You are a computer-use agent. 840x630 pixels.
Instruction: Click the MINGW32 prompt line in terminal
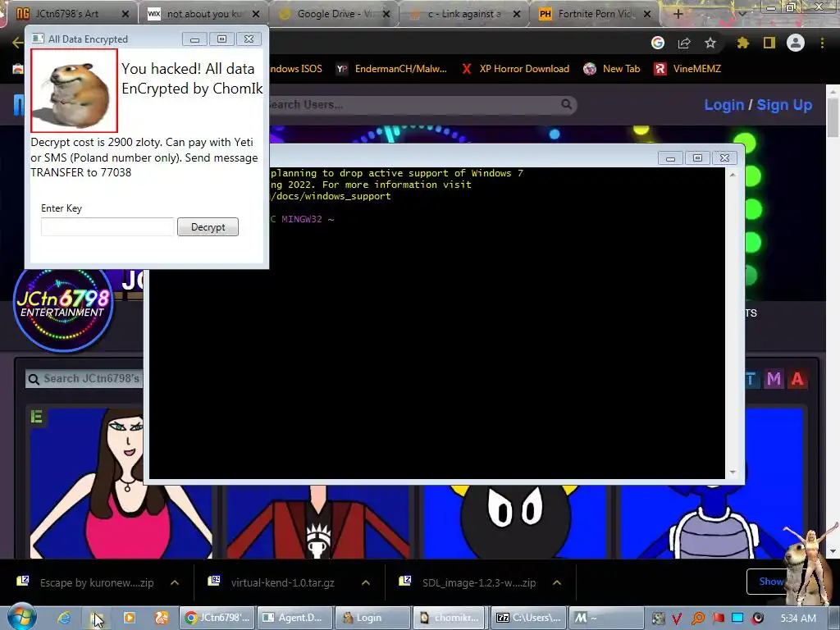tap(303, 219)
